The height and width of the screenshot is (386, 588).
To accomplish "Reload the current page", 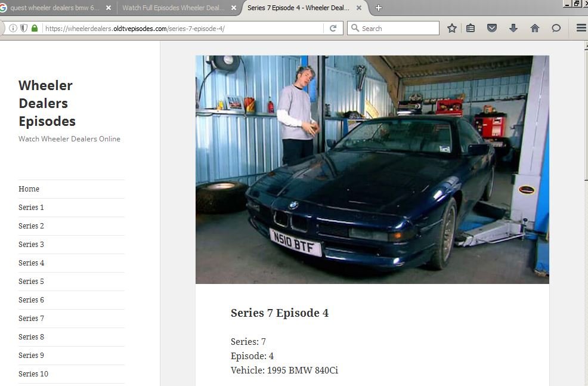I will 333,29.
